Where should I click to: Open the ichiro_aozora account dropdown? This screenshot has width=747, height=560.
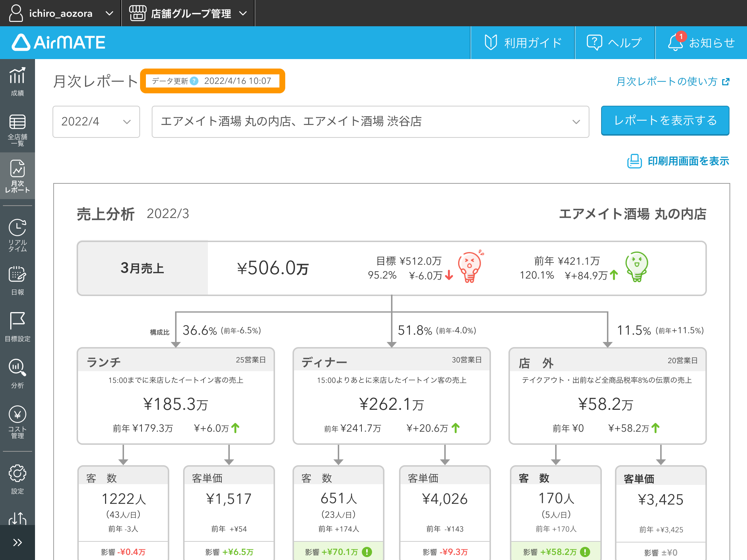click(61, 13)
